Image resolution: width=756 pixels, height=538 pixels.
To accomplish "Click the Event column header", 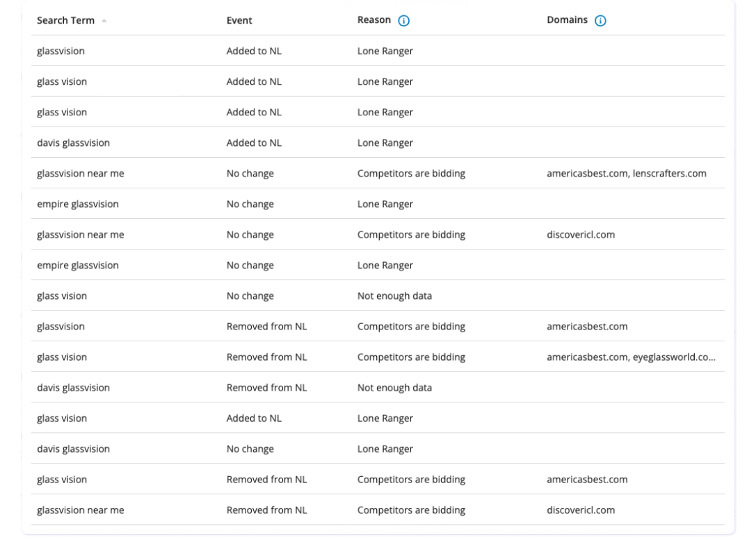I will (x=239, y=20).
